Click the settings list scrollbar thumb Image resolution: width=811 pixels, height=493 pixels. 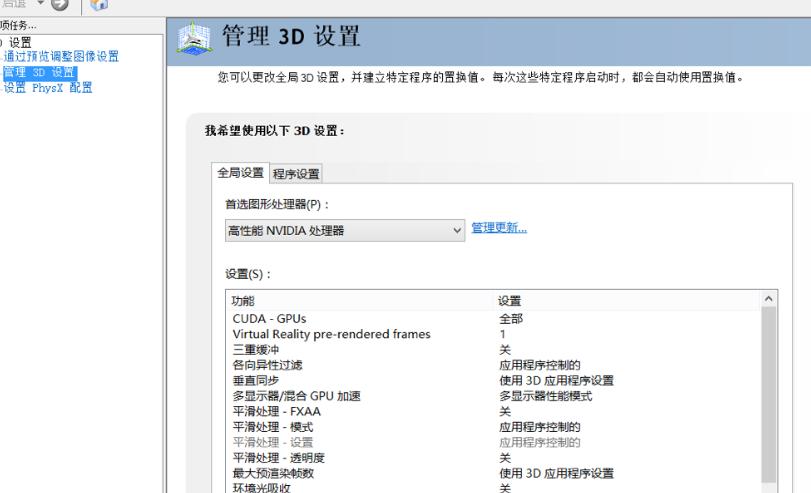(768, 394)
